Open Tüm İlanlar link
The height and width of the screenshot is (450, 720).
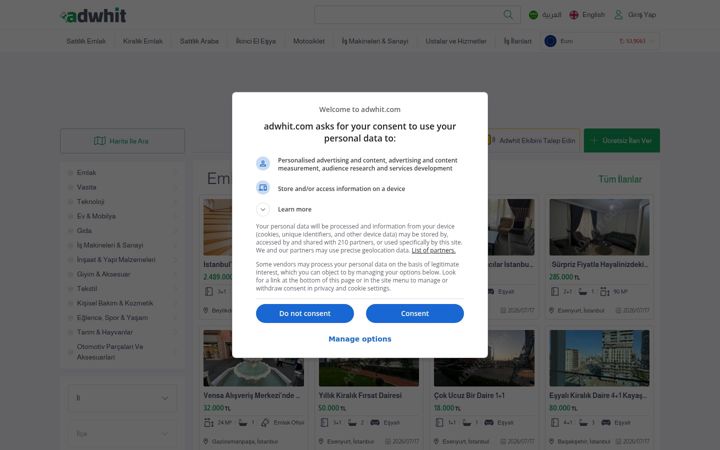620,179
